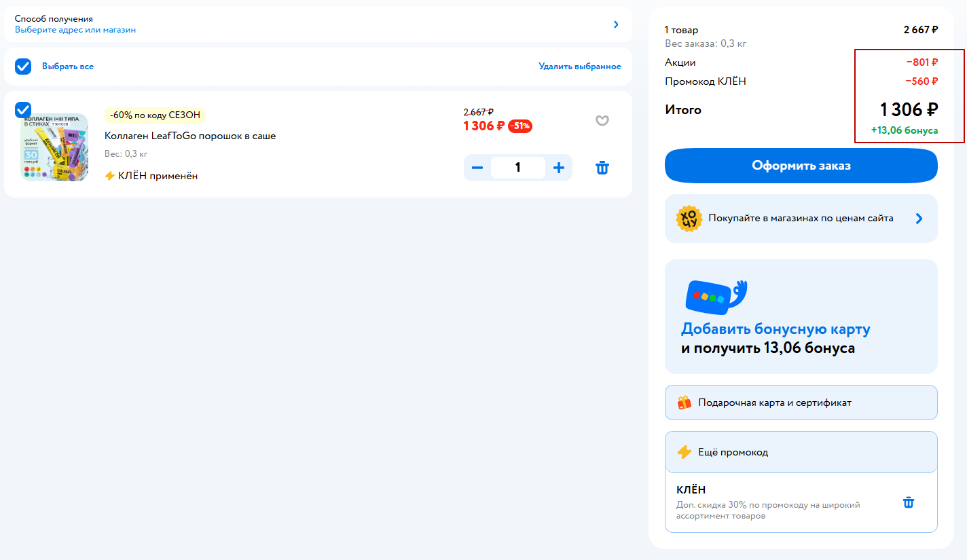The height and width of the screenshot is (560, 967).
Task: Add collagen product to favorites heart icon
Action: click(602, 121)
